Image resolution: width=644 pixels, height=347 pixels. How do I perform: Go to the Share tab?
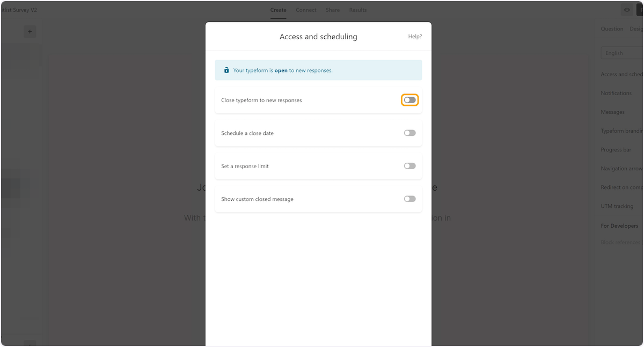[333, 10]
